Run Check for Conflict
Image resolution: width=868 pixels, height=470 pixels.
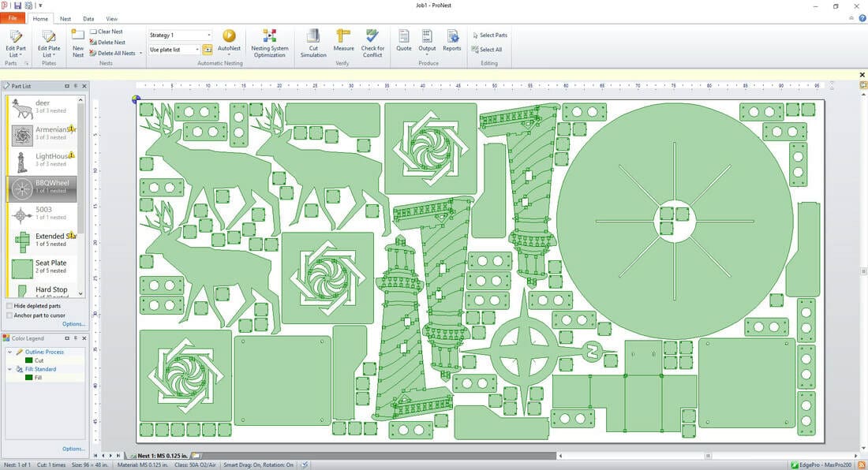372,43
